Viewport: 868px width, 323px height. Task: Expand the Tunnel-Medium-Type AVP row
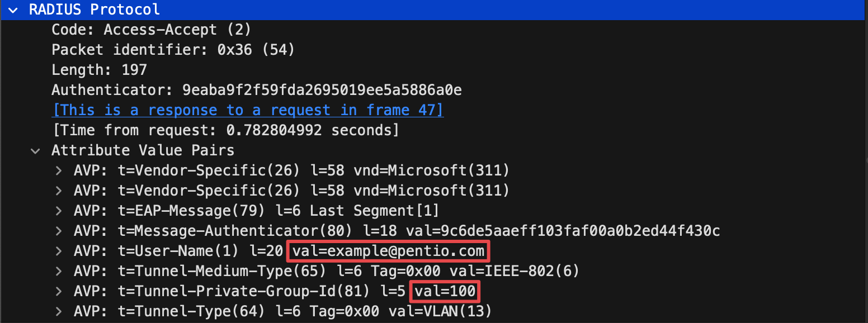(58, 271)
